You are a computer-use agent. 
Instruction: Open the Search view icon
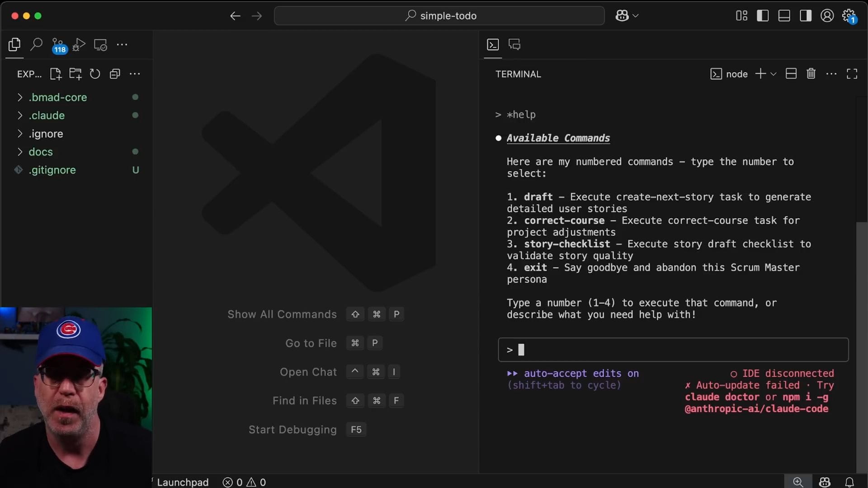pos(36,44)
